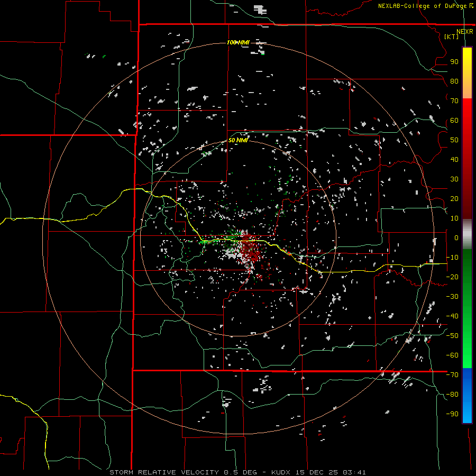This screenshot has width=476, height=476.
Task: Click the gray zero-velocity scale segment
Action: (x=467, y=234)
